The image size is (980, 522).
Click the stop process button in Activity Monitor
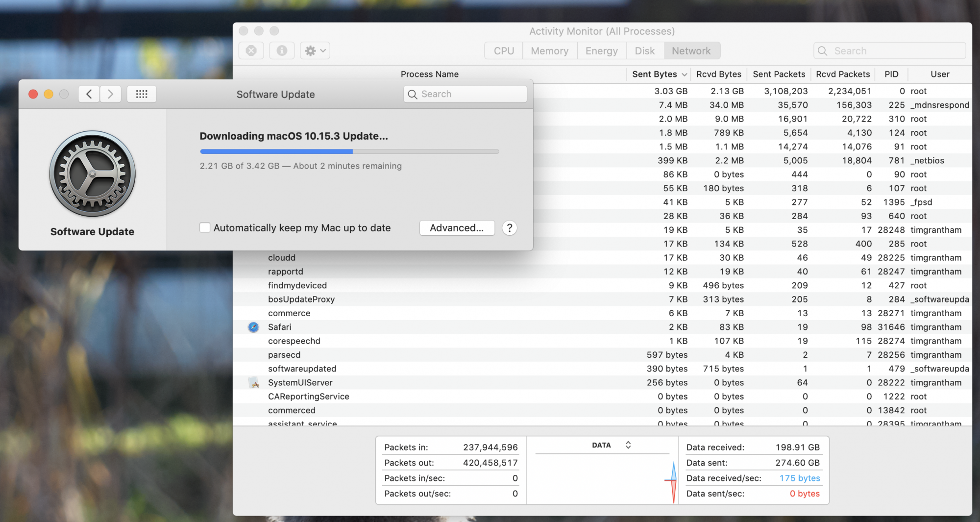point(251,50)
